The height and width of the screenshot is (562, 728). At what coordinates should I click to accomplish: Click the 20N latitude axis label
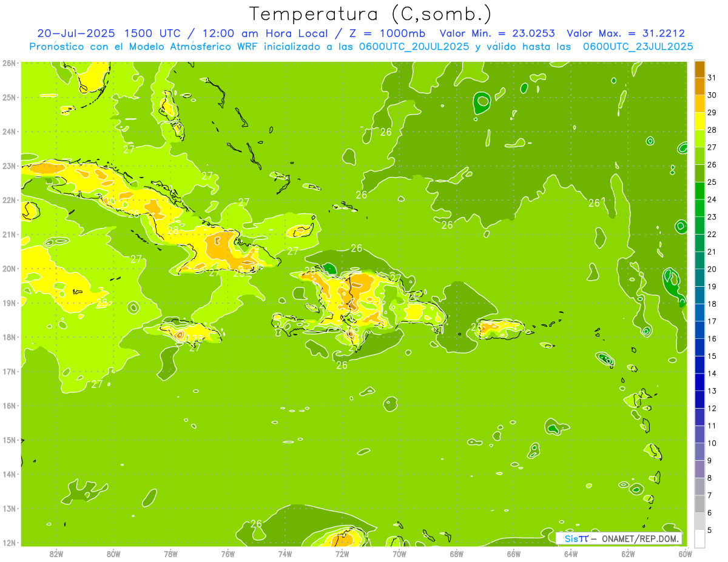click(9, 269)
